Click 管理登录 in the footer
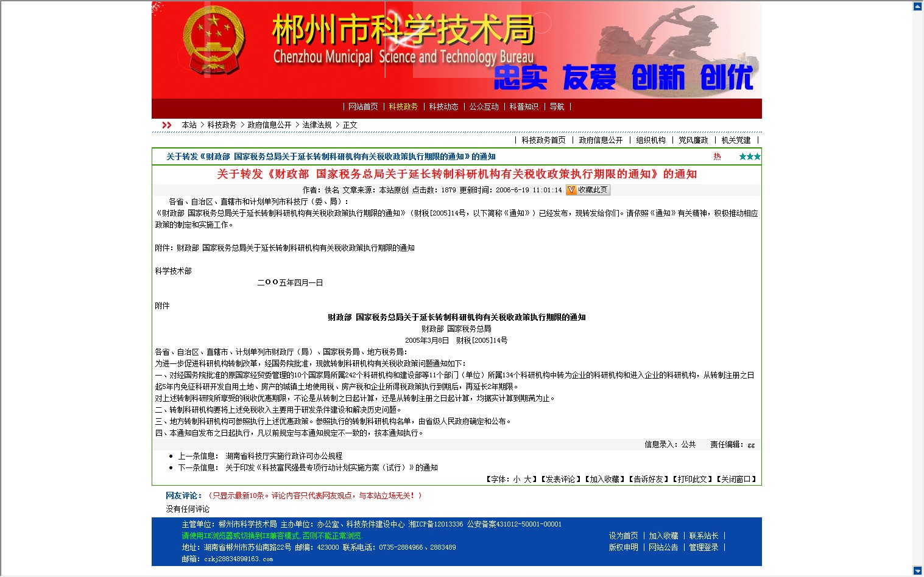 point(704,547)
